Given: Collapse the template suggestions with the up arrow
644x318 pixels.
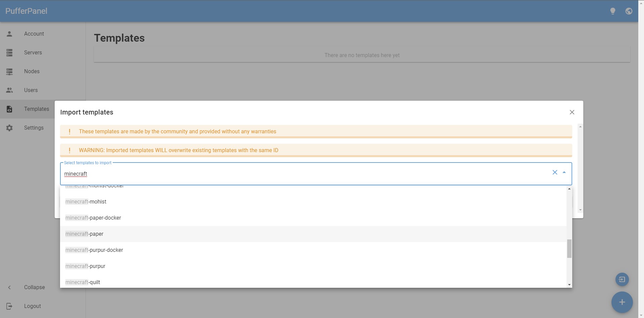Looking at the screenshot, I should coord(563,172).
